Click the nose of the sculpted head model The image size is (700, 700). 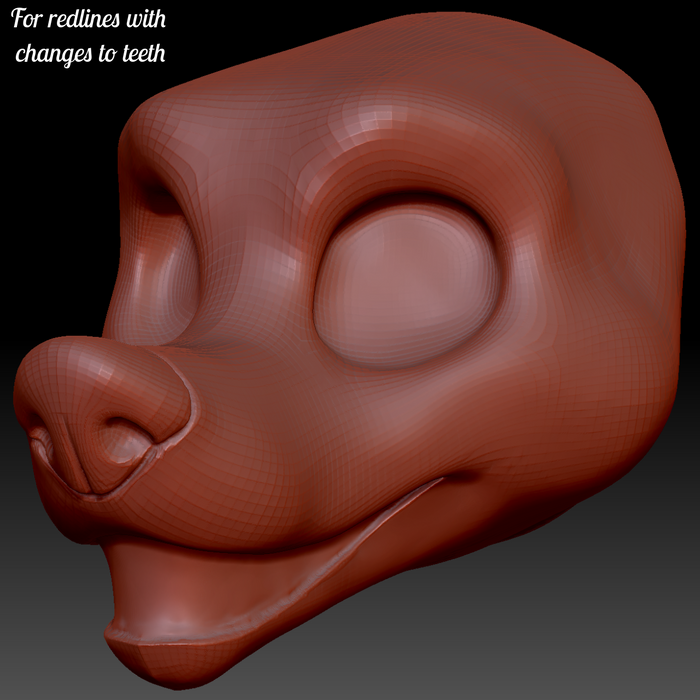coord(104,415)
